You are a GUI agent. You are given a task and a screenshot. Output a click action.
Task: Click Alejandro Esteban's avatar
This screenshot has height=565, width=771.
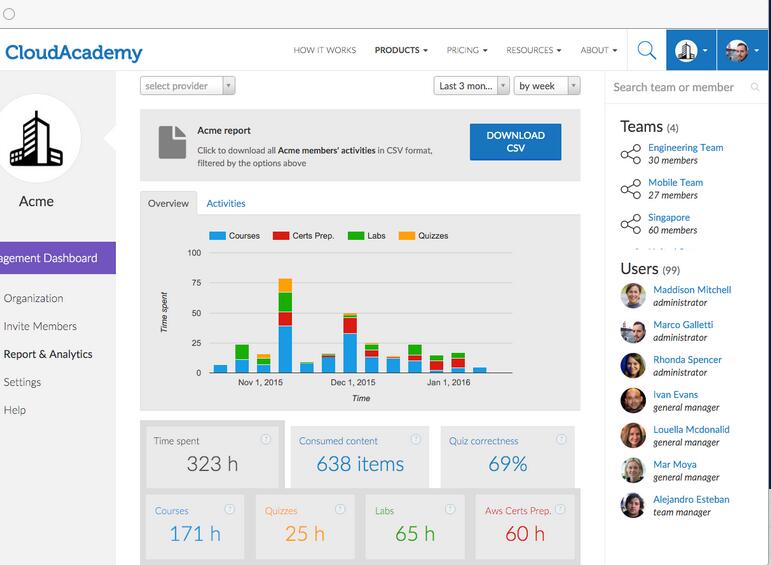[633, 505]
